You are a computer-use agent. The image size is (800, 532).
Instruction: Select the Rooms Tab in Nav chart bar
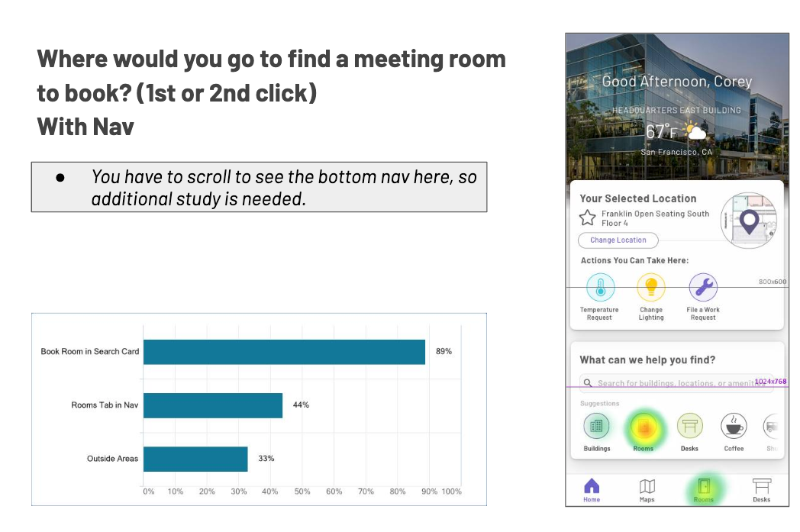[213, 405]
